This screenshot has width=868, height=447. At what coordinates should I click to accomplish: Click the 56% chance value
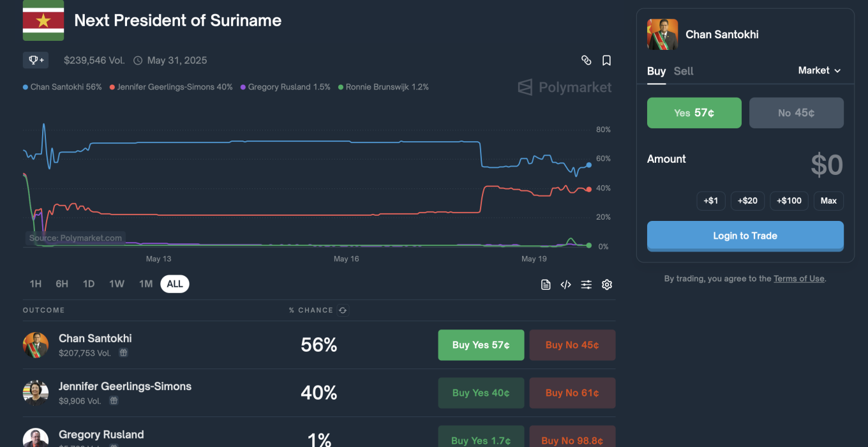[319, 345]
